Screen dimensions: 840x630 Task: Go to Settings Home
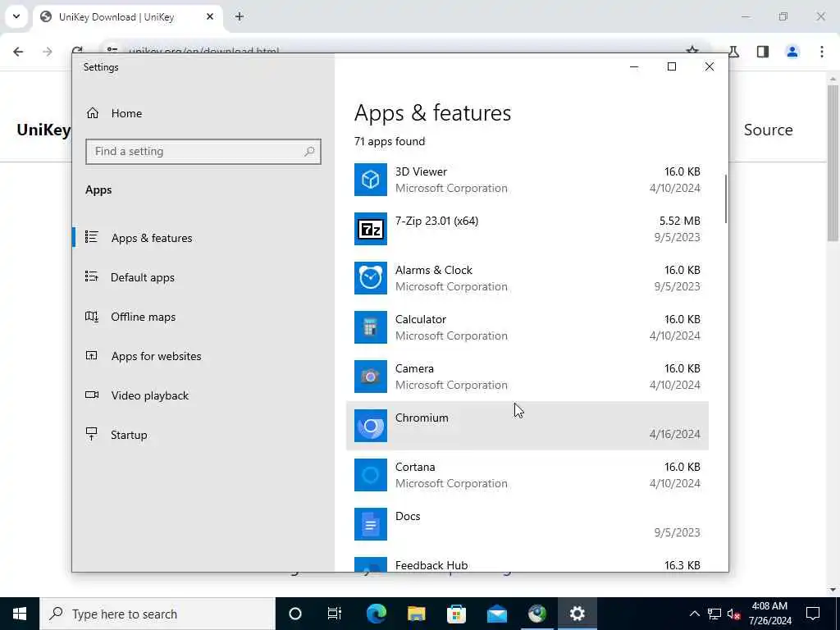pos(203,113)
